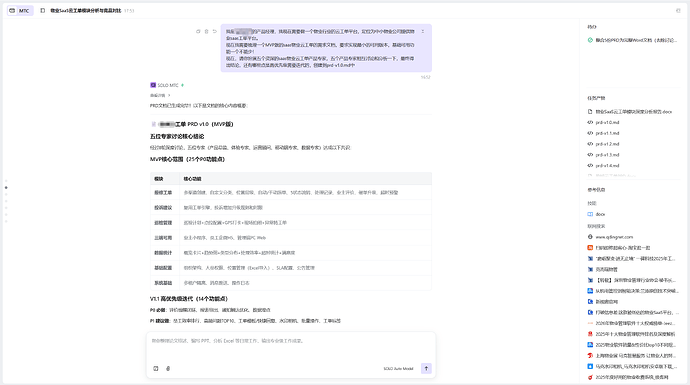The height and width of the screenshot is (385, 690).
Task: Click the heading 五位专家讨论核心结论
Action: pos(177,136)
